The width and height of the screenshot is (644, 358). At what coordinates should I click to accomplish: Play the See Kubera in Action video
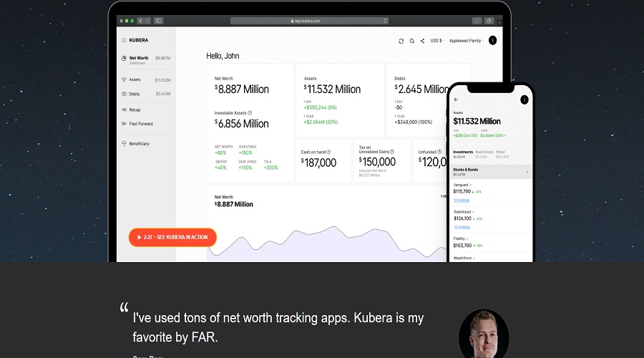(172, 237)
